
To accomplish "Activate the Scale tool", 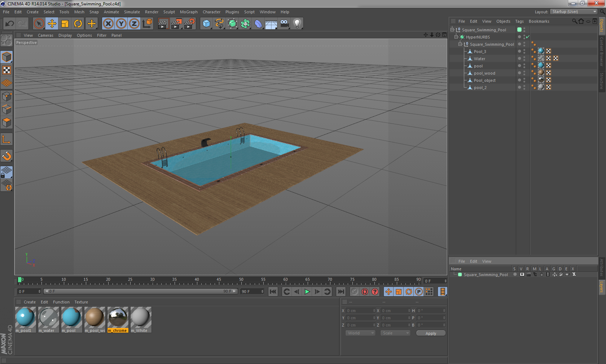I will (65, 24).
